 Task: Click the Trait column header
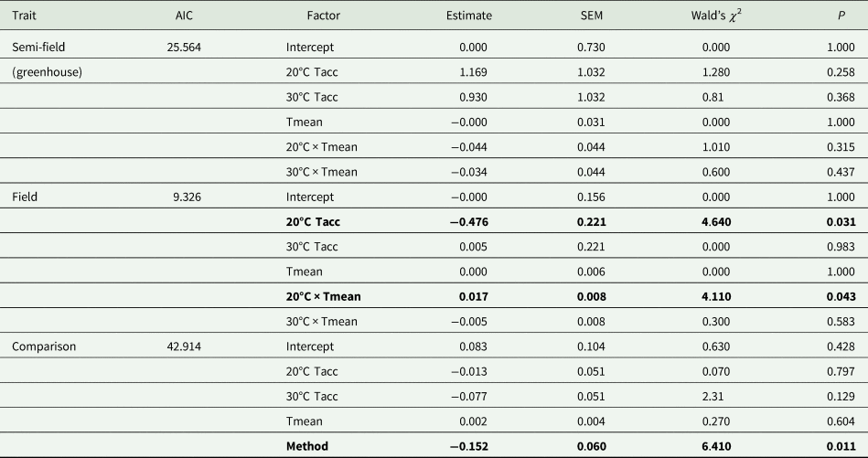(23, 16)
